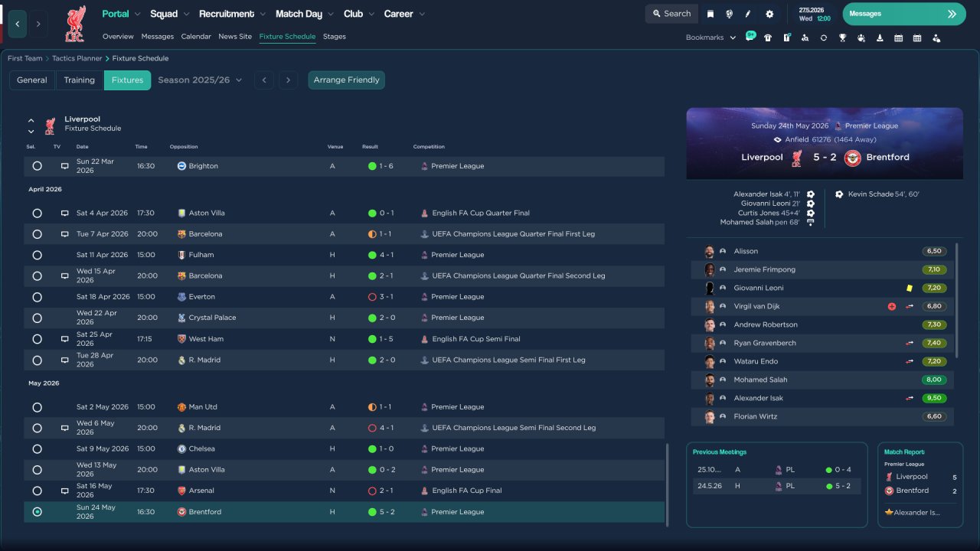Go forward with the right arrow button
This screenshot has width=980, height=551.
pyautogui.click(x=38, y=24)
